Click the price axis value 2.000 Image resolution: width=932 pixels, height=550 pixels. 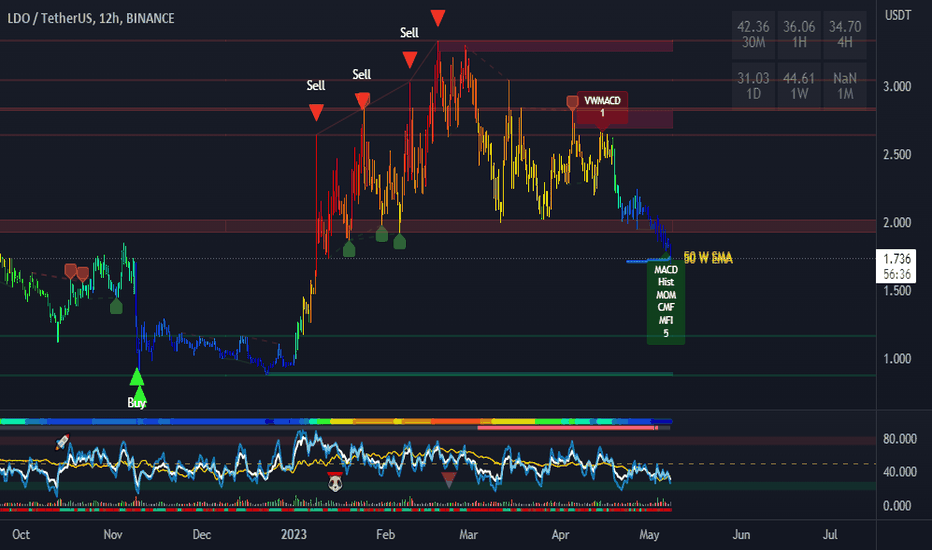[897, 223]
